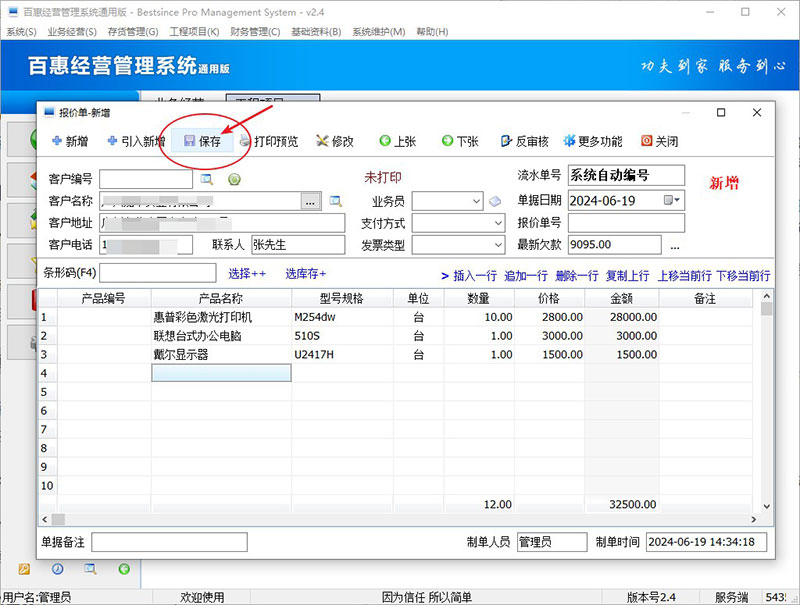
Task: Open the 支付方式 dropdown
Action: pos(498,223)
